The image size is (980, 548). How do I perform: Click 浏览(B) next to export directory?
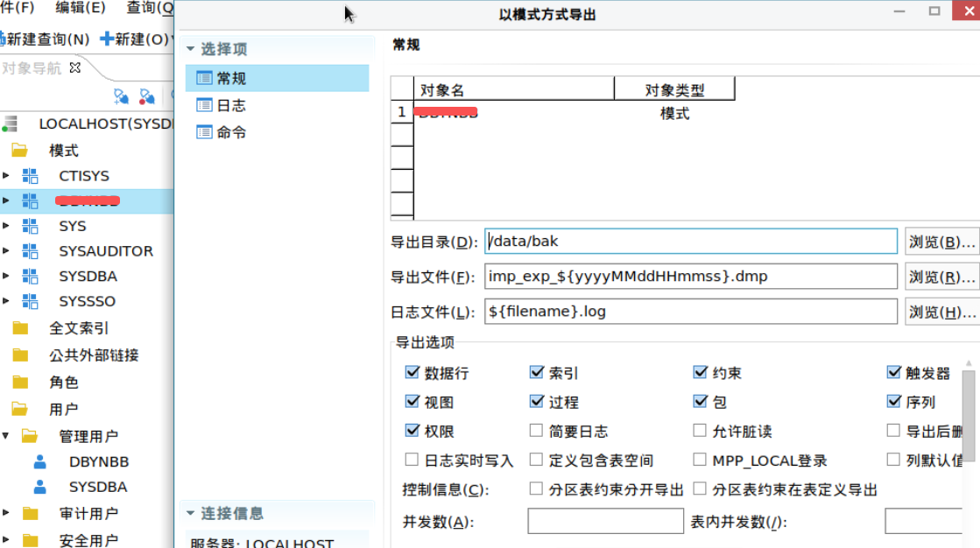click(x=941, y=242)
